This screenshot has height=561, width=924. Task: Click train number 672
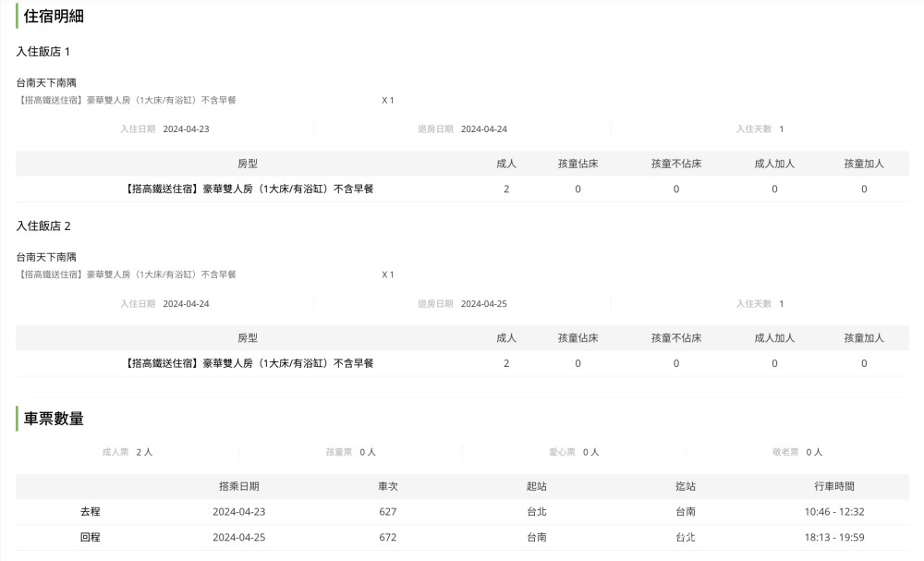(388, 537)
